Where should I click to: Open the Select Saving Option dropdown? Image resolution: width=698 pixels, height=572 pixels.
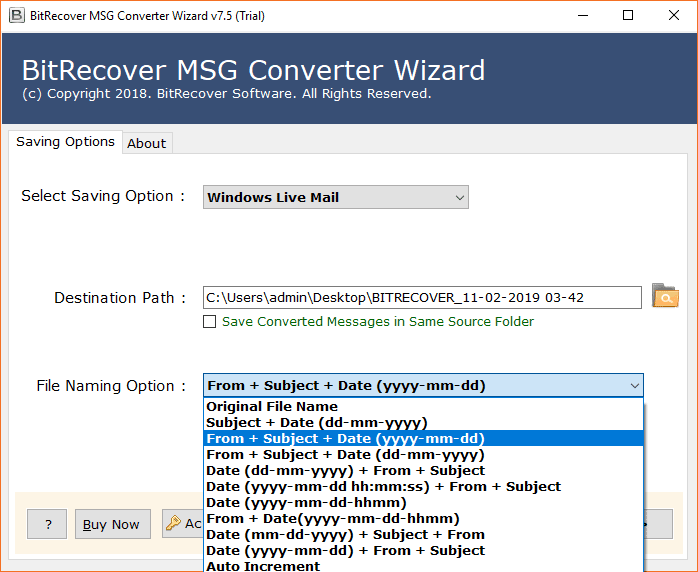[x=336, y=197]
